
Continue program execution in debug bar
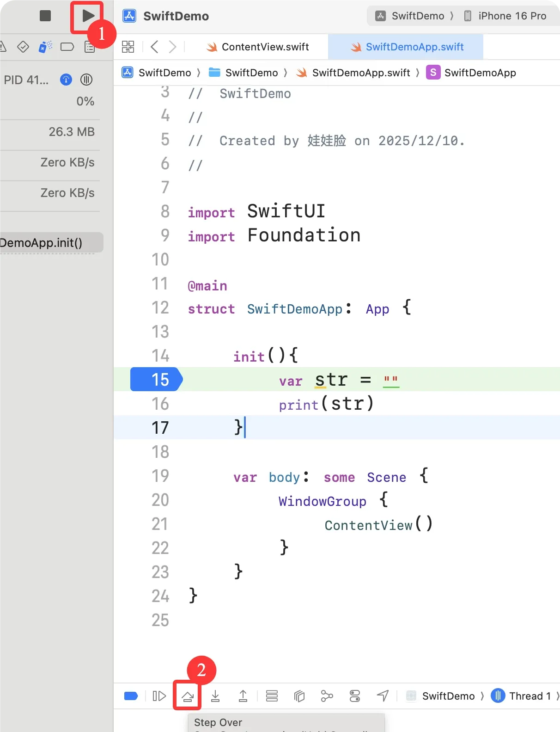pos(159,696)
